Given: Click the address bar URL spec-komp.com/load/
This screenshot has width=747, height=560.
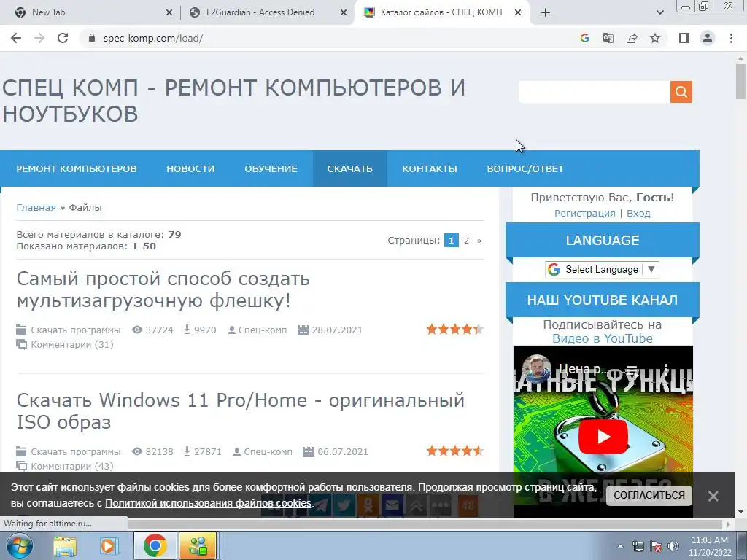Looking at the screenshot, I should point(153,38).
